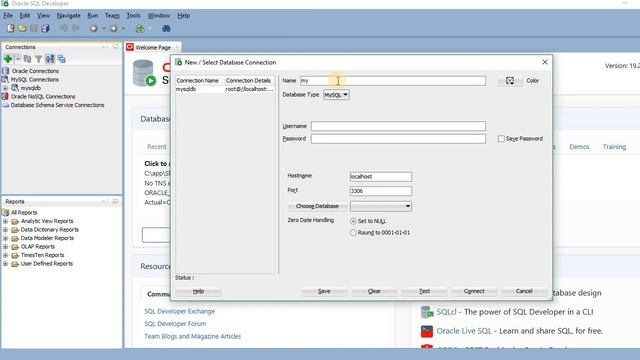Expand the User Defined Reports node
The width and height of the screenshot is (640, 360).
pyautogui.click(x=5, y=264)
